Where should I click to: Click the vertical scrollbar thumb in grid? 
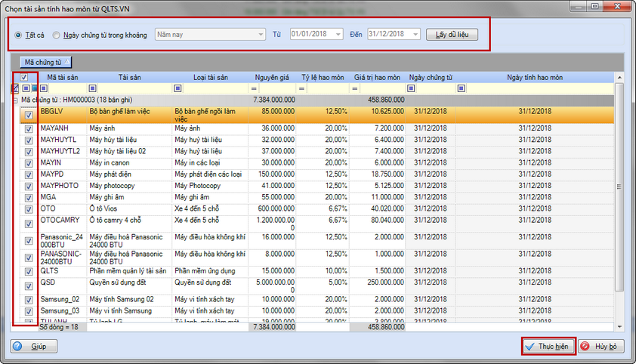pos(619,187)
